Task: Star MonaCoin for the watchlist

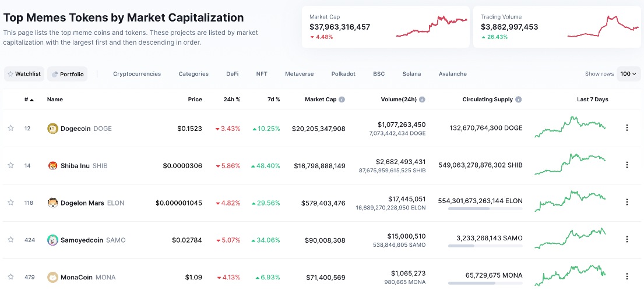Action: [x=10, y=276]
